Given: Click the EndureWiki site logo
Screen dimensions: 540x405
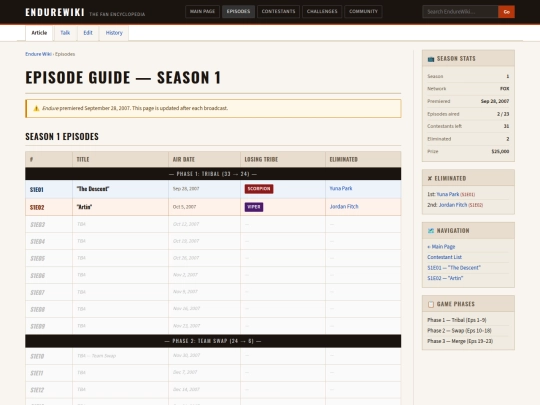Looking at the screenshot, I should pos(55,12).
